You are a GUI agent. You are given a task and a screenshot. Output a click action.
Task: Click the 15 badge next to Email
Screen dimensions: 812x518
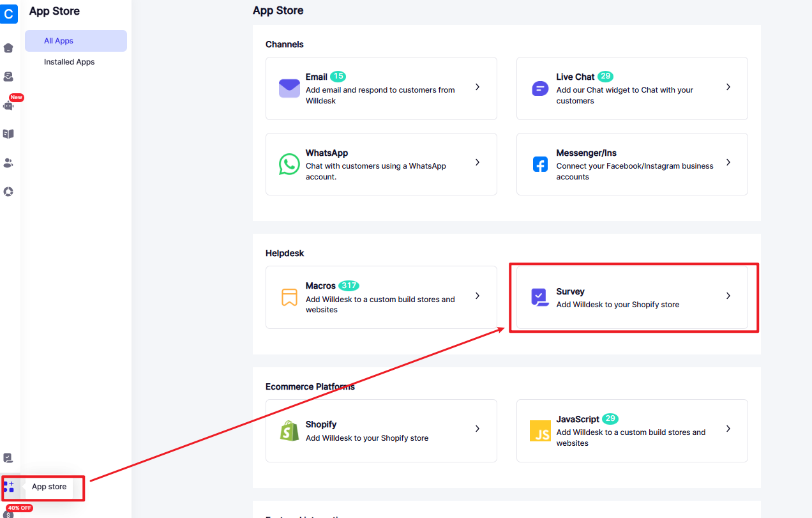pyautogui.click(x=338, y=77)
